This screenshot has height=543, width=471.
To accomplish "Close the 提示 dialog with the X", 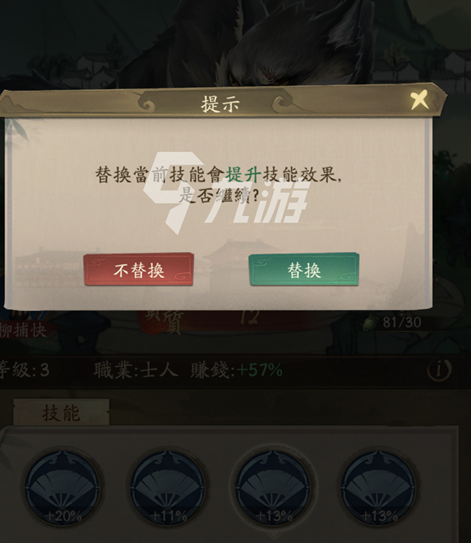I will (419, 100).
